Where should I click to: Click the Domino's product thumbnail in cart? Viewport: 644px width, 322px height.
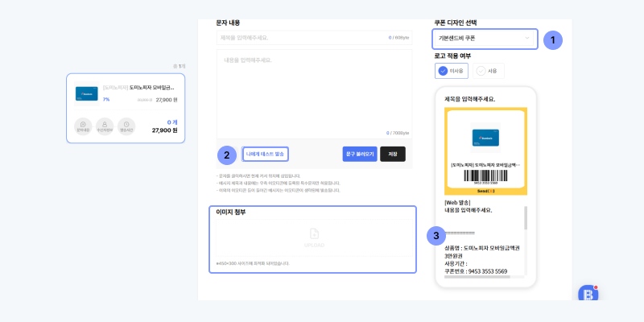(86, 93)
